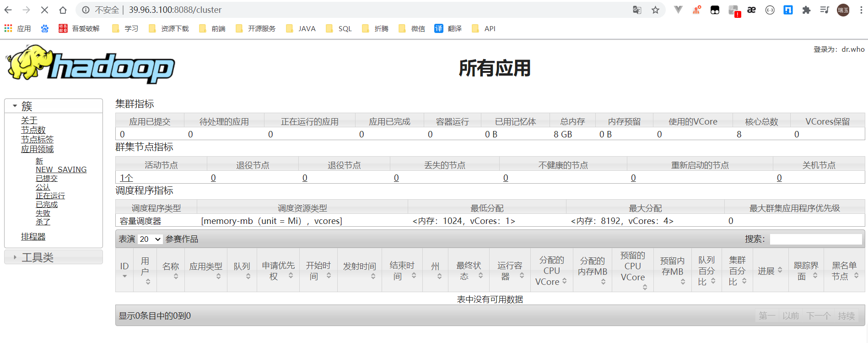
Task: Open the NEW_SAVING applications link
Action: [61, 169]
